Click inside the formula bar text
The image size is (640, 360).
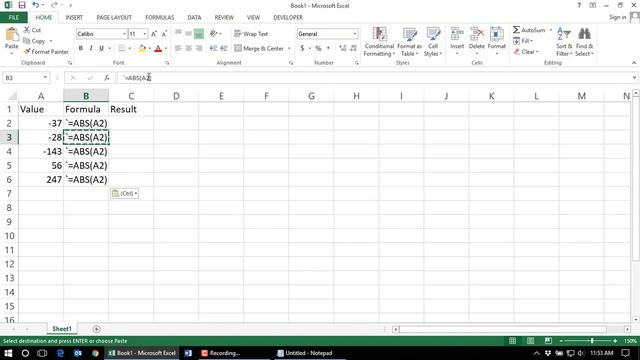137,78
